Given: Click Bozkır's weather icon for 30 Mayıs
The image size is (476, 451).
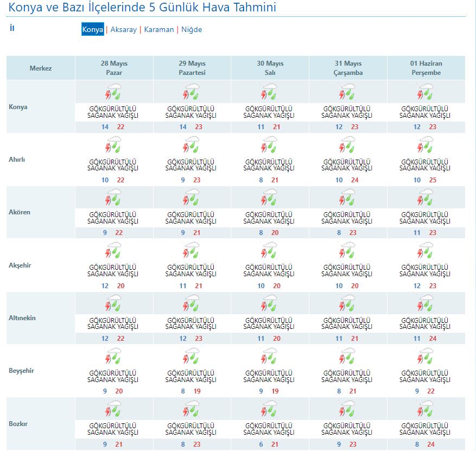Looking at the screenshot, I should pyautogui.click(x=270, y=409).
